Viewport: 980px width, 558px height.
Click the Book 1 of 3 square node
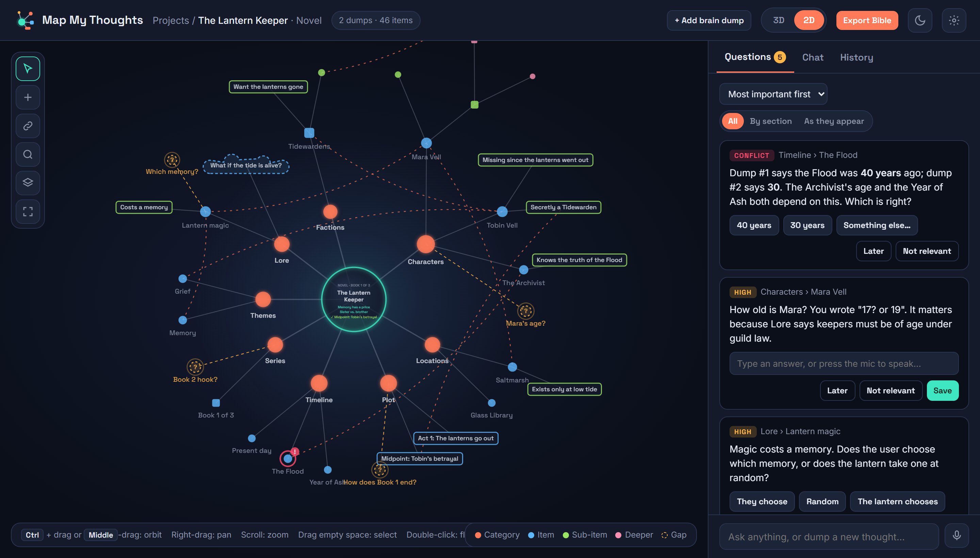(216, 403)
